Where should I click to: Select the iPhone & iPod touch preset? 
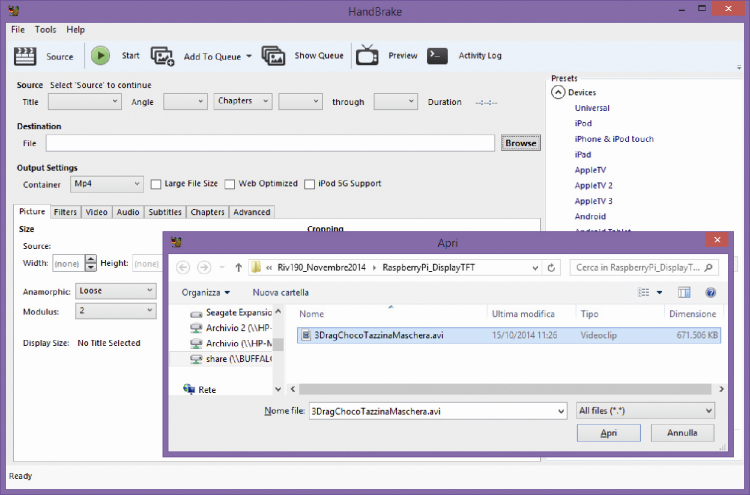[x=614, y=139]
